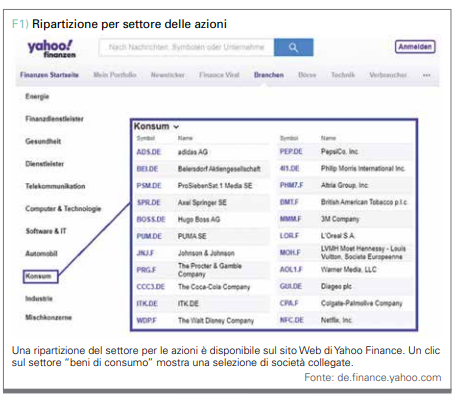This screenshot has height=402, width=460.
Task: Open the 4I1.DE symbol link
Action: (289, 169)
